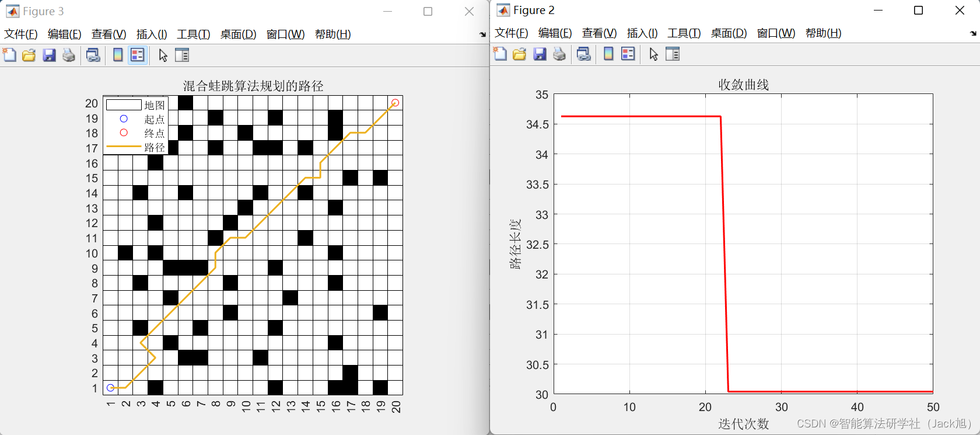This screenshot has width=980, height=435.
Task: Open 查看(V) menu in Figure 2
Action: pyautogui.click(x=600, y=33)
